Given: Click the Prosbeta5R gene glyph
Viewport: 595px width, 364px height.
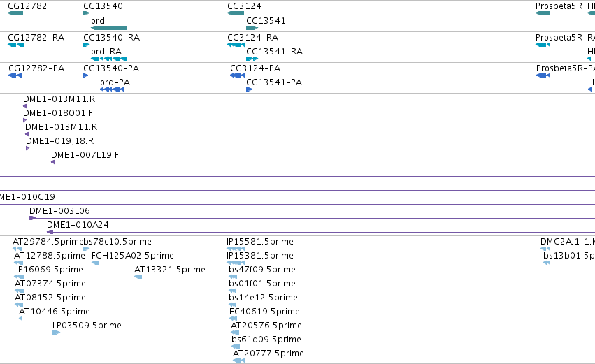Looking at the screenshot, I should coord(543,13).
